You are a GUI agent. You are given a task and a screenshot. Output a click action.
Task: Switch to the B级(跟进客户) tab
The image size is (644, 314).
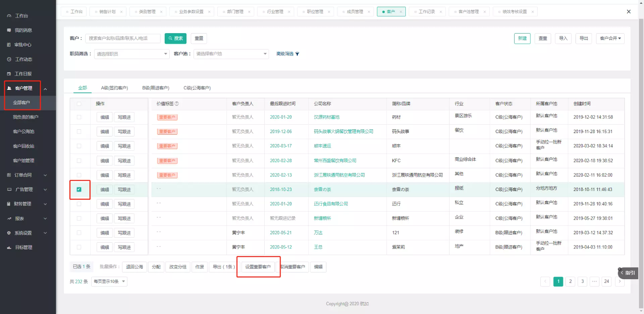point(155,88)
